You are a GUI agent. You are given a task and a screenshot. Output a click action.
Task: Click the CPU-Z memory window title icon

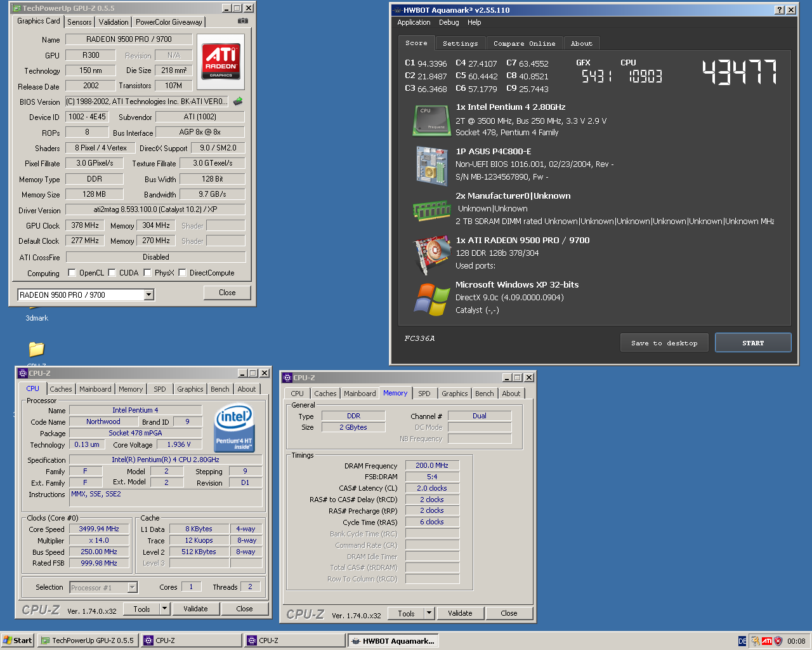pyautogui.click(x=287, y=377)
